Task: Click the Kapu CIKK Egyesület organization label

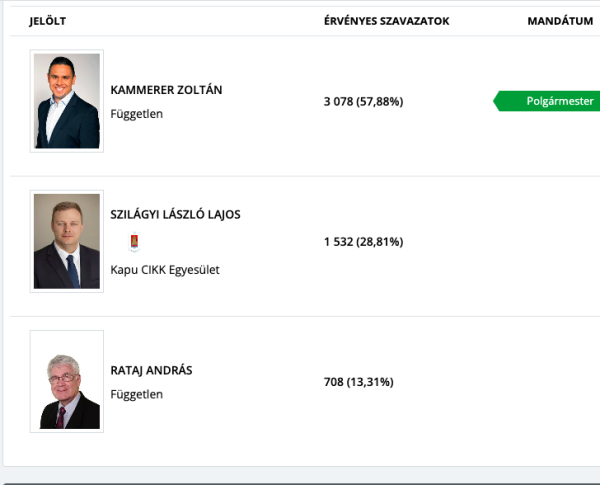Action: coord(165,270)
